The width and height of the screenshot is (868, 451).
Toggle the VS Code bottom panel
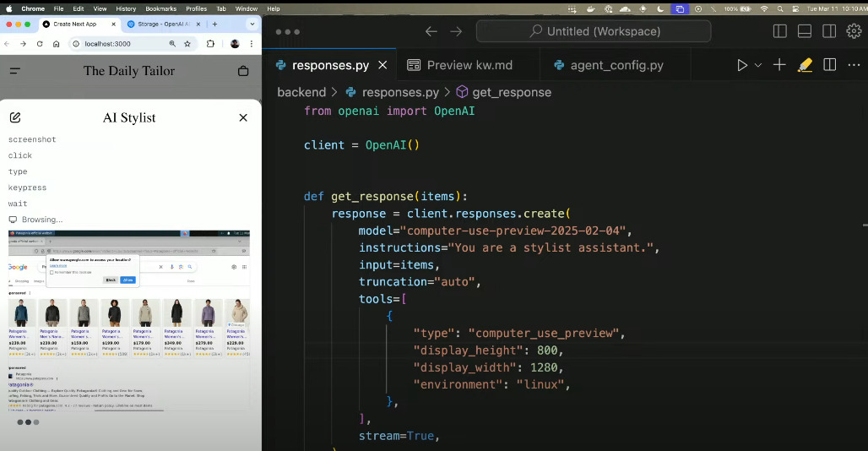(x=805, y=31)
